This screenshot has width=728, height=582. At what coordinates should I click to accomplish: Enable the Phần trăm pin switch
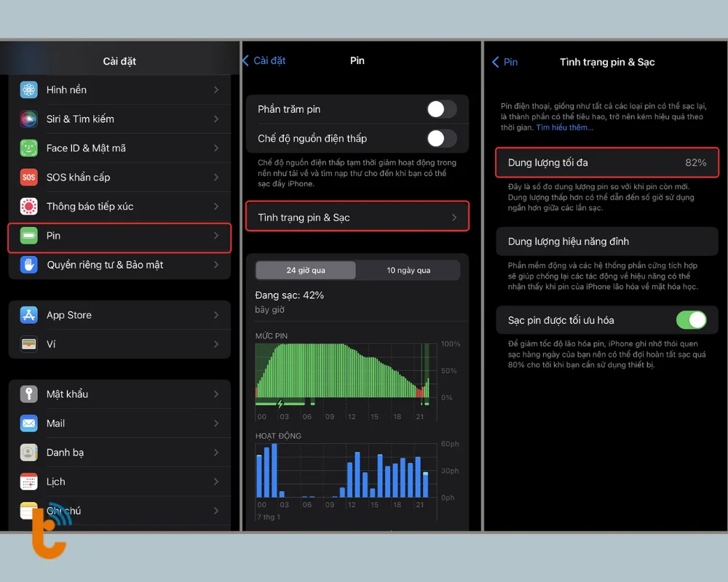tap(441, 109)
